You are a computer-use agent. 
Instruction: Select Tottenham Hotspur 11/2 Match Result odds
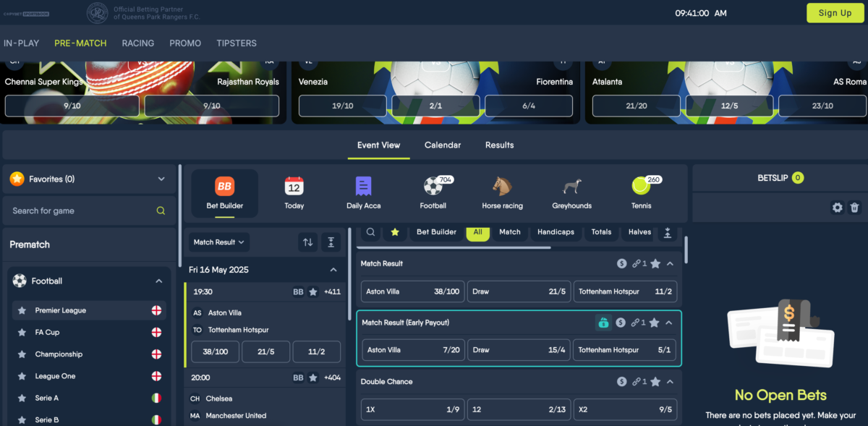625,291
